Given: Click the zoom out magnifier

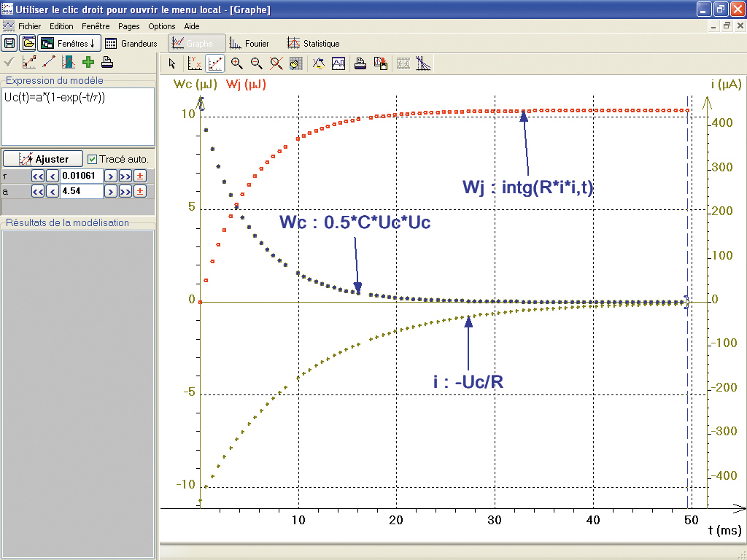Looking at the screenshot, I should click(256, 63).
